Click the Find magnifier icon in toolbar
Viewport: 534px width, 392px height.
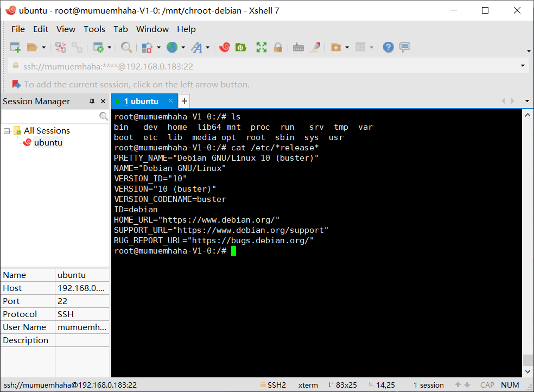click(x=126, y=47)
